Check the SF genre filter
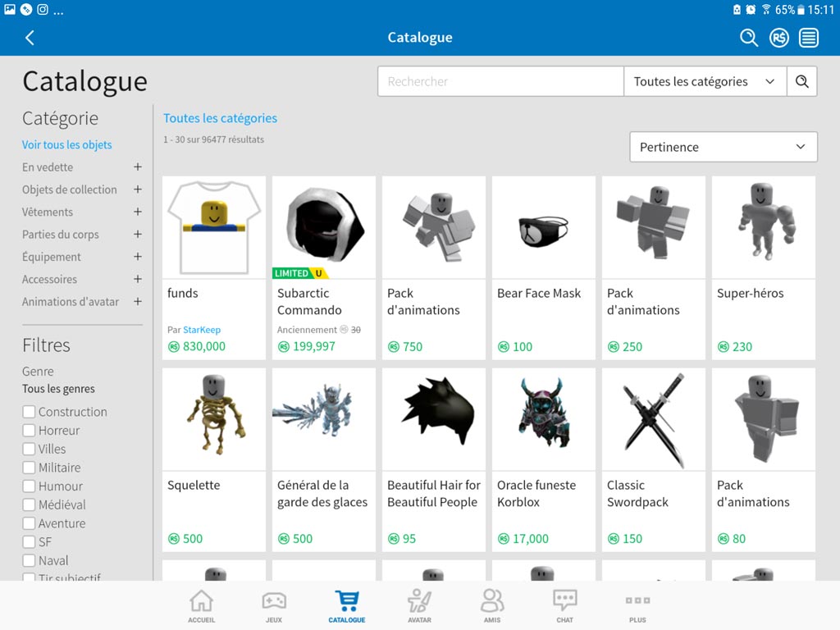This screenshot has height=630, width=840. [29, 542]
